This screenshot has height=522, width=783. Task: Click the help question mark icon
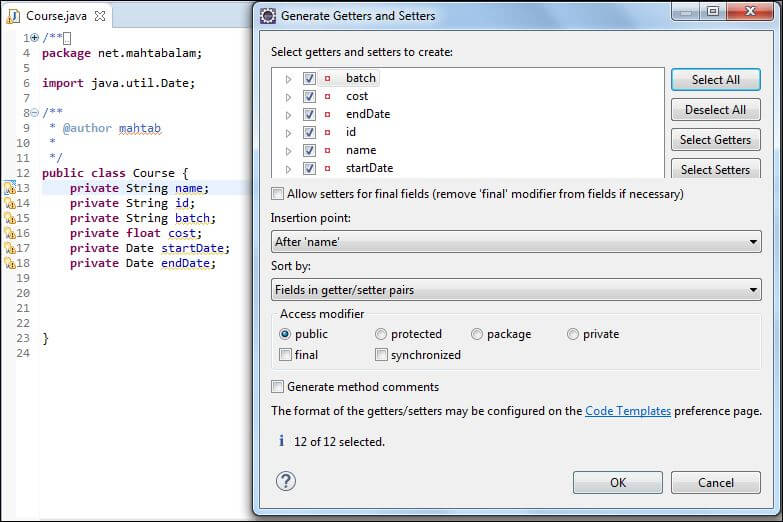click(286, 481)
